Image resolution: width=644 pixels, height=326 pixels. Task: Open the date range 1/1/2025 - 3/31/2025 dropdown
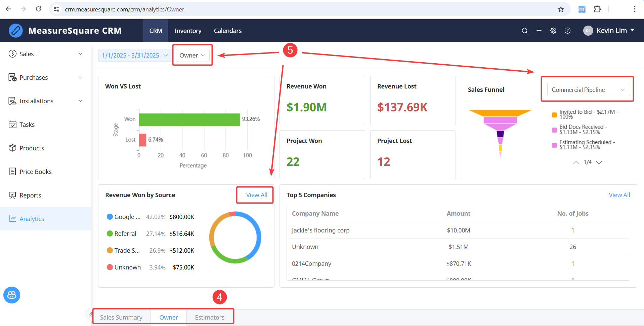point(135,56)
